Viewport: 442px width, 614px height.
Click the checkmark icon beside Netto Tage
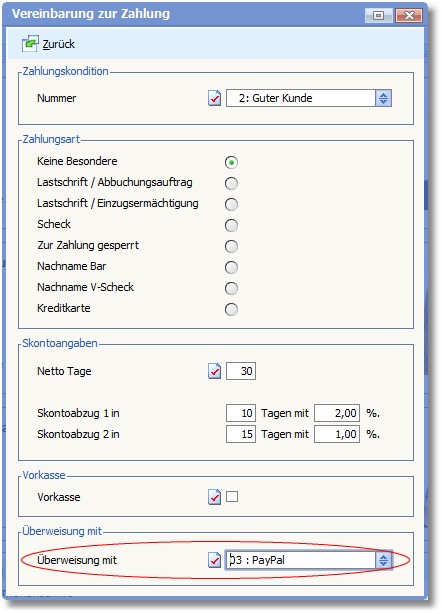coord(214,371)
